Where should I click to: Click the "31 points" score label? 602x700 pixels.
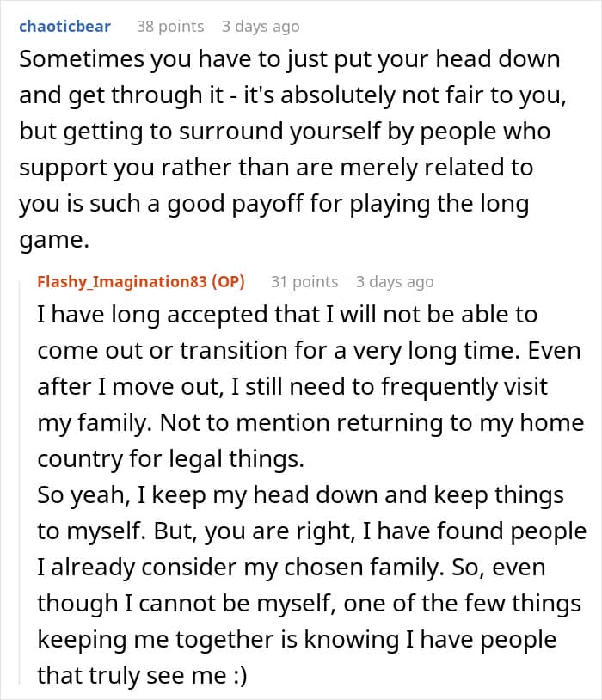304,282
